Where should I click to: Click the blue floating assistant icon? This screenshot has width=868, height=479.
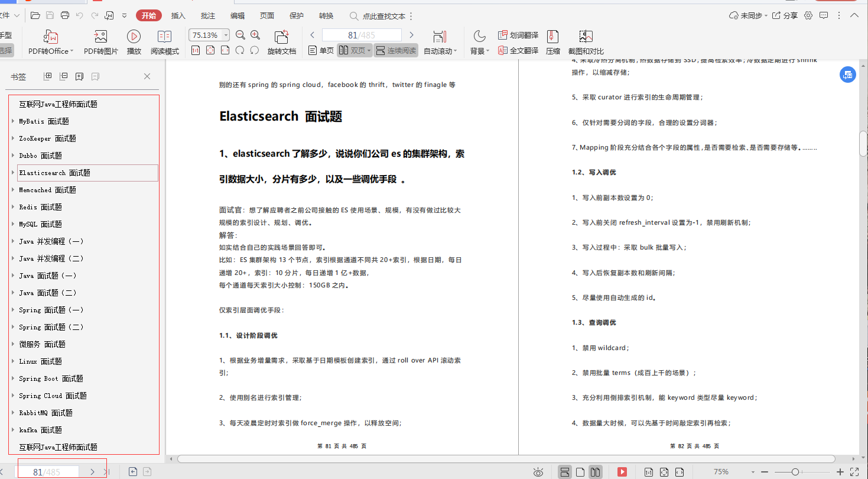click(848, 75)
